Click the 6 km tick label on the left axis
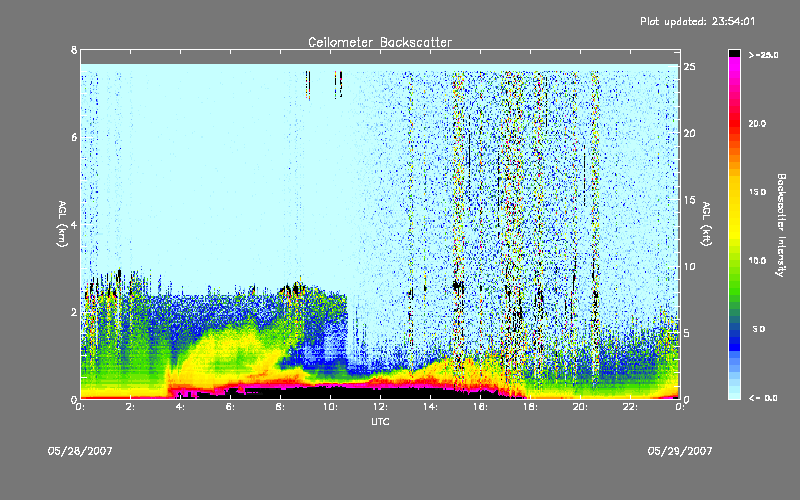This screenshot has width=800, height=500. tap(74, 137)
